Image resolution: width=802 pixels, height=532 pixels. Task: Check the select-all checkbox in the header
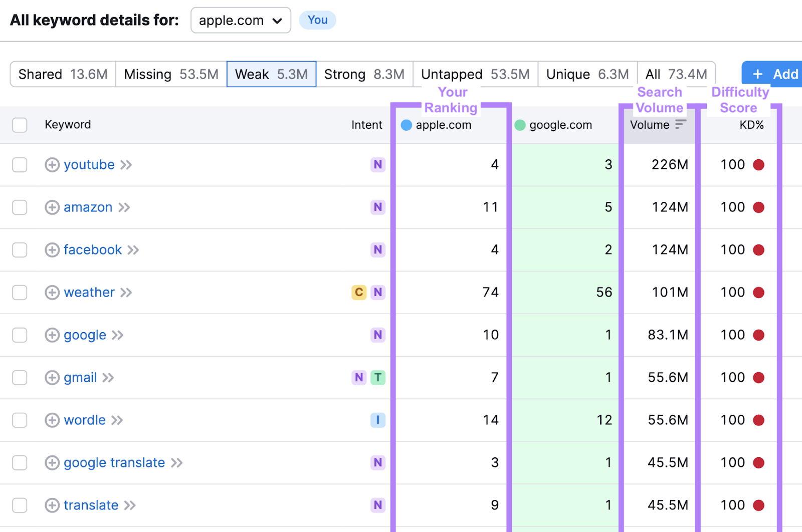pyautogui.click(x=20, y=125)
